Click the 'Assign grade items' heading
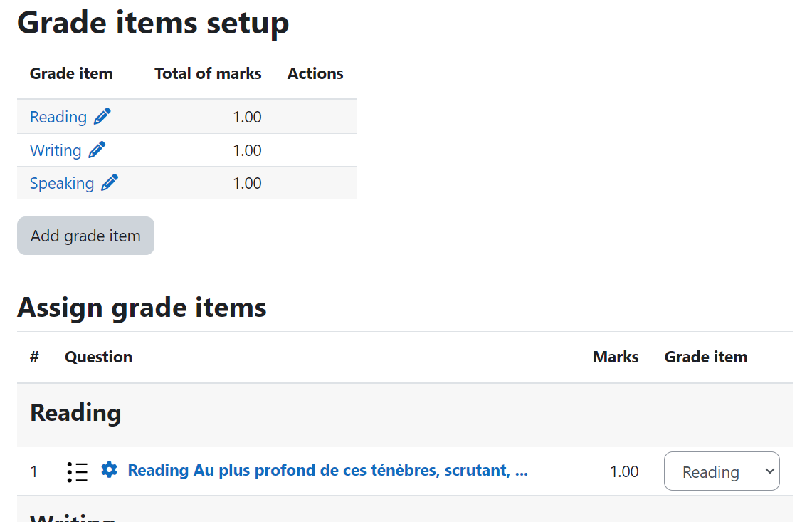 click(x=142, y=308)
